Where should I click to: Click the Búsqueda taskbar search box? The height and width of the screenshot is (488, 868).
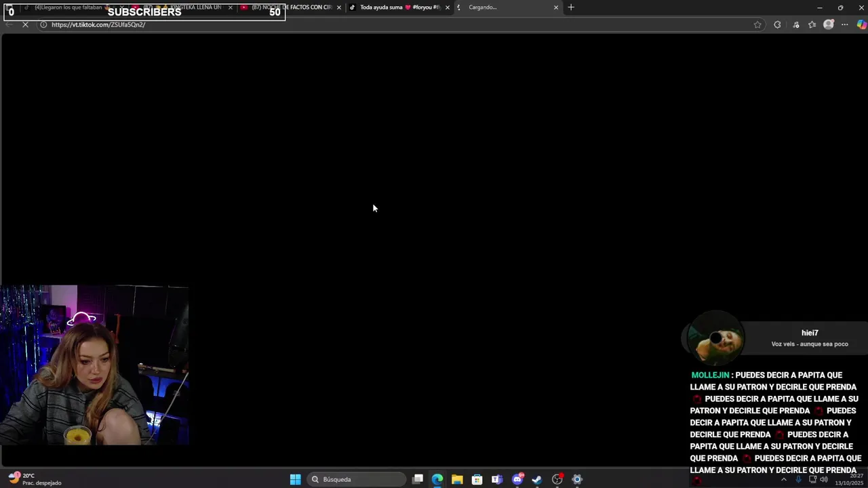tap(357, 479)
